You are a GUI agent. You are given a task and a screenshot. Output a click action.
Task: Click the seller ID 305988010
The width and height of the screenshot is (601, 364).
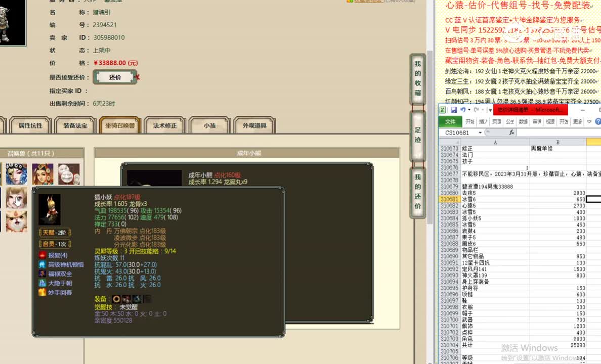point(109,37)
